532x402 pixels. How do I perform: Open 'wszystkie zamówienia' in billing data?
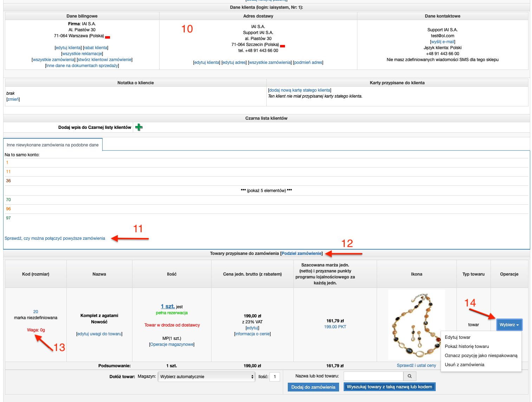53,60
